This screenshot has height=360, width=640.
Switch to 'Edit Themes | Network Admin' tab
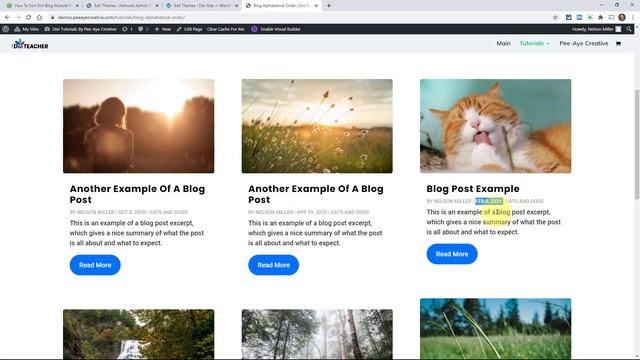click(x=122, y=6)
